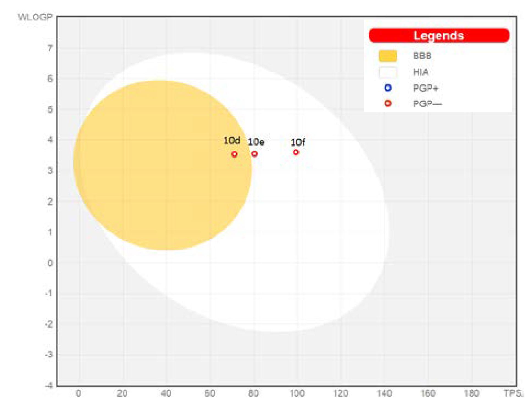Screen dimensions: 532x411
Task: Click the 10e point label
Action: pos(256,142)
